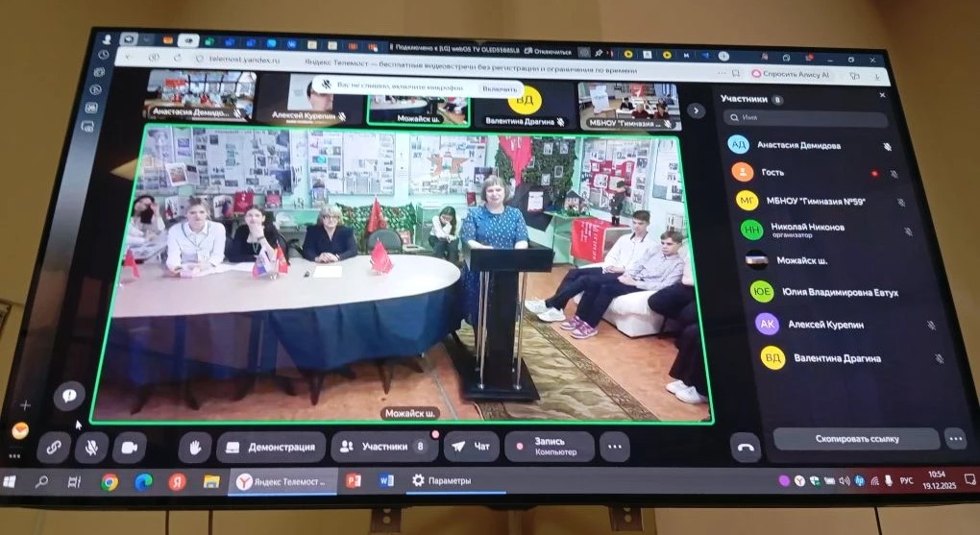
Task: Open more options beside Скопировать ссылку
Action: (x=954, y=439)
